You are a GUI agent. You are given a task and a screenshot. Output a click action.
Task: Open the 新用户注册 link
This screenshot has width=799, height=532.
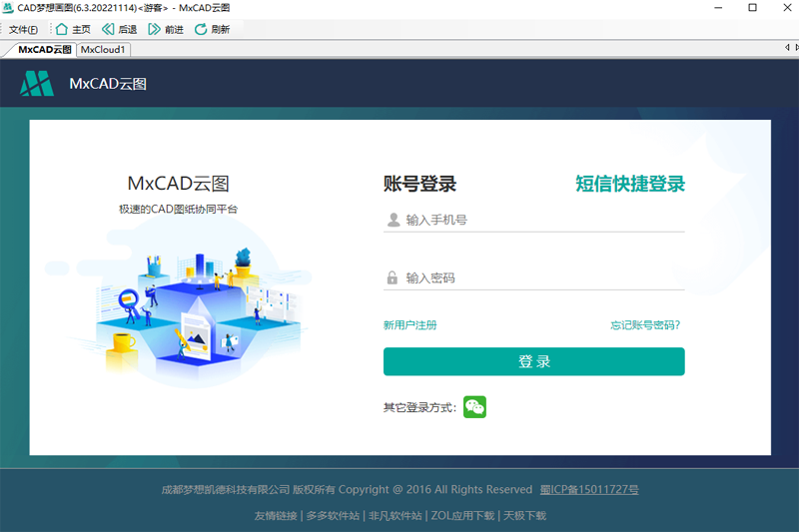pyautogui.click(x=409, y=325)
